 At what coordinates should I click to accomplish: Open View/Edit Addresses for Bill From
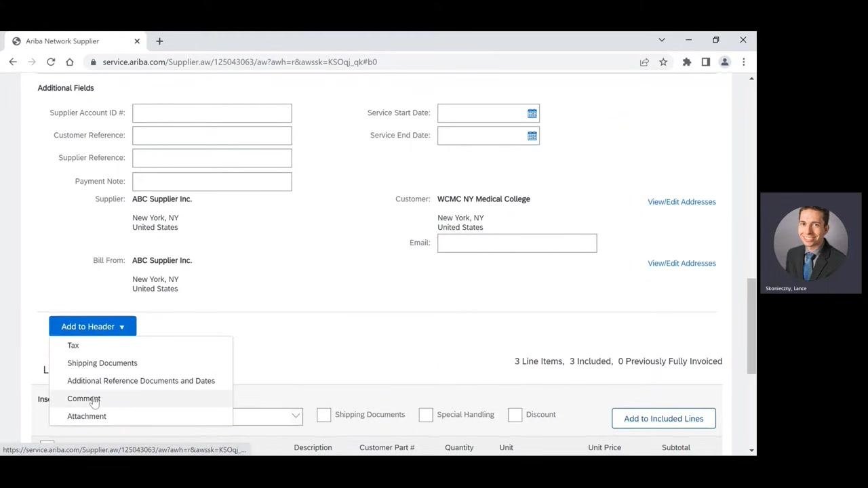682,264
